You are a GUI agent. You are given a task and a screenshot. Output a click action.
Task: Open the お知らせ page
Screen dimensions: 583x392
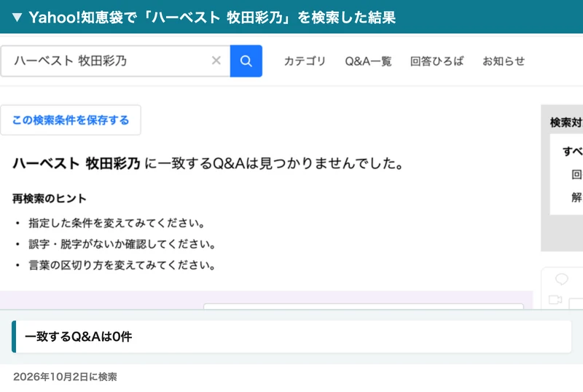[504, 61]
